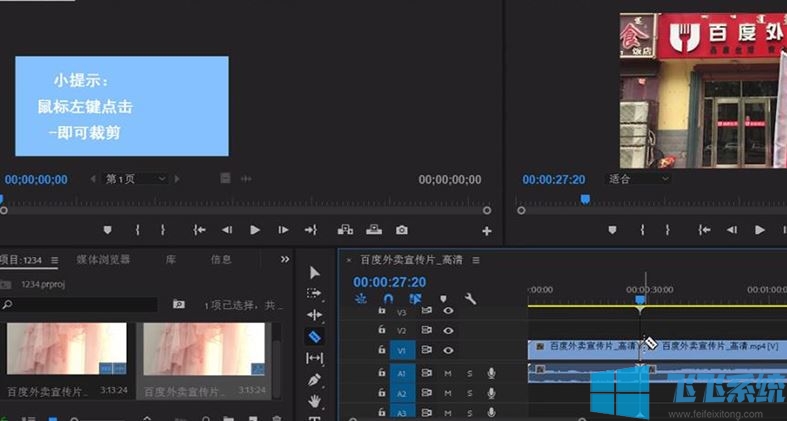Toggle Snap magnet in the timeline
Image resolution: width=787 pixels, height=421 pixels.
[388, 299]
